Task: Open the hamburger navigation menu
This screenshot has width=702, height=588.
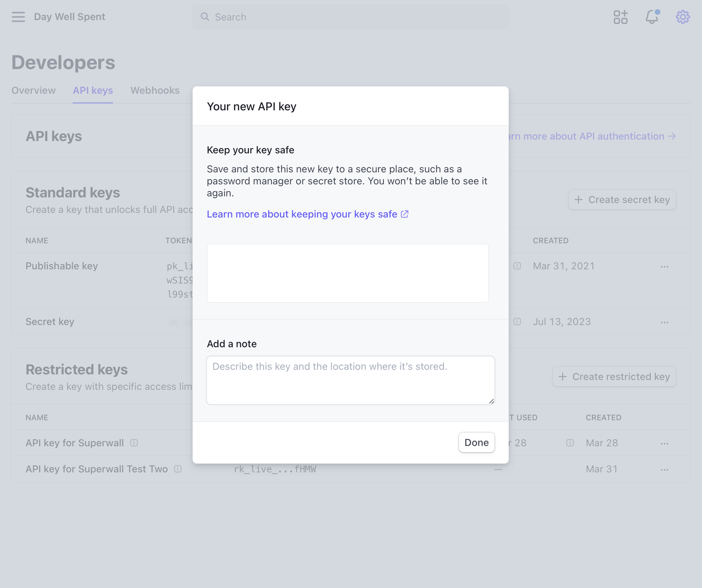Action: (x=18, y=17)
